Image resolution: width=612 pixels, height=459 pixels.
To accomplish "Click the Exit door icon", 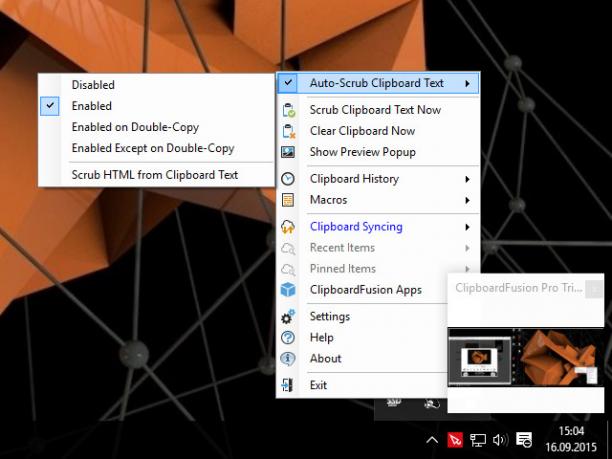I will 288,385.
